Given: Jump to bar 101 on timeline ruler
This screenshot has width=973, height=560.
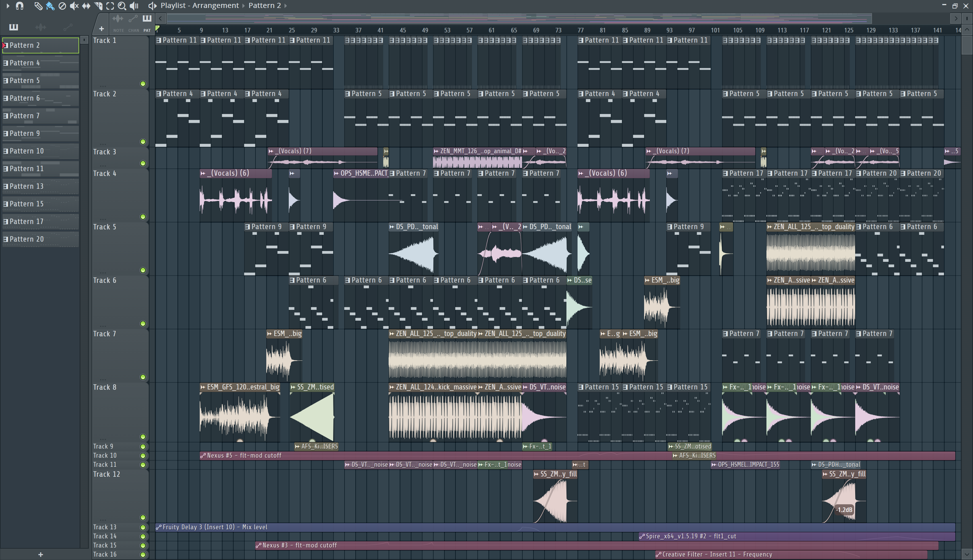Looking at the screenshot, I should pyautogui.click(x=715, y=30).
